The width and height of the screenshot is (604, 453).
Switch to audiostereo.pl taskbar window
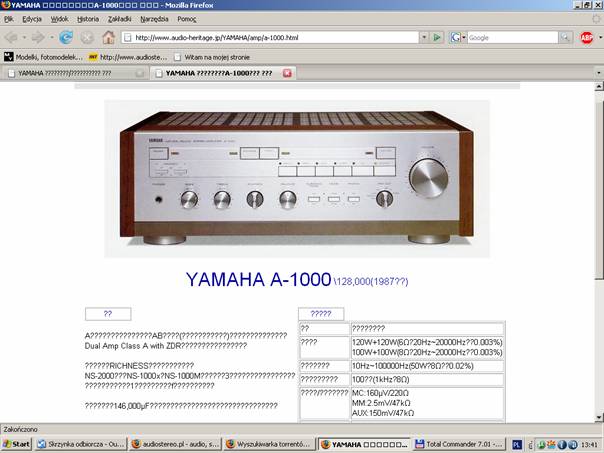click(x=176, y=444)
